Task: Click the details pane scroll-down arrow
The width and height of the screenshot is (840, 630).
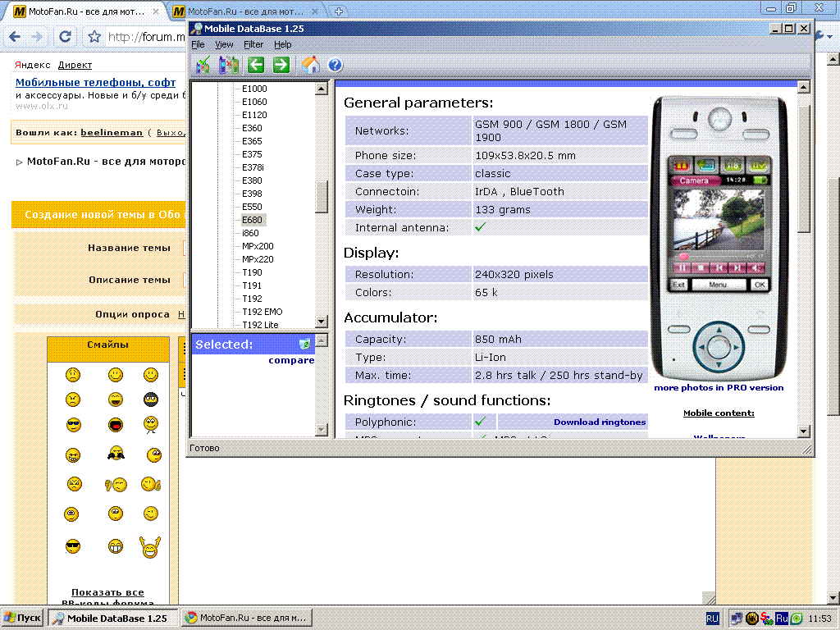Action: (804, 431)
